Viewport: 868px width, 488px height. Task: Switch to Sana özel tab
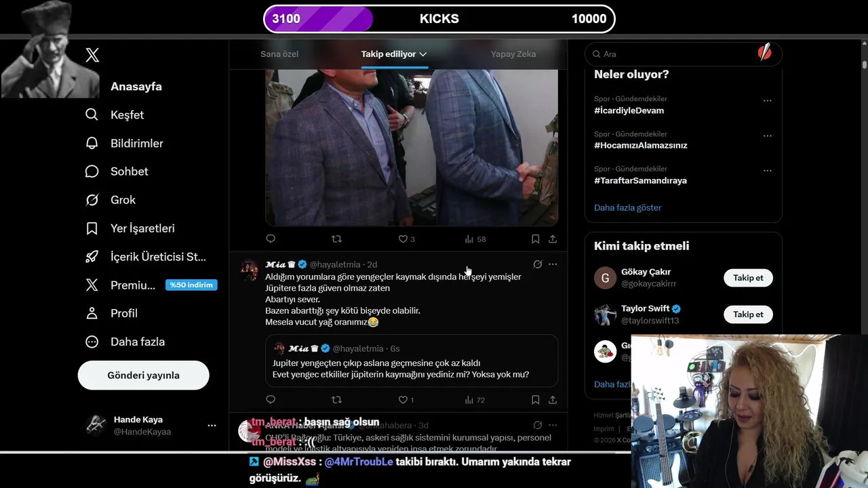279,54
